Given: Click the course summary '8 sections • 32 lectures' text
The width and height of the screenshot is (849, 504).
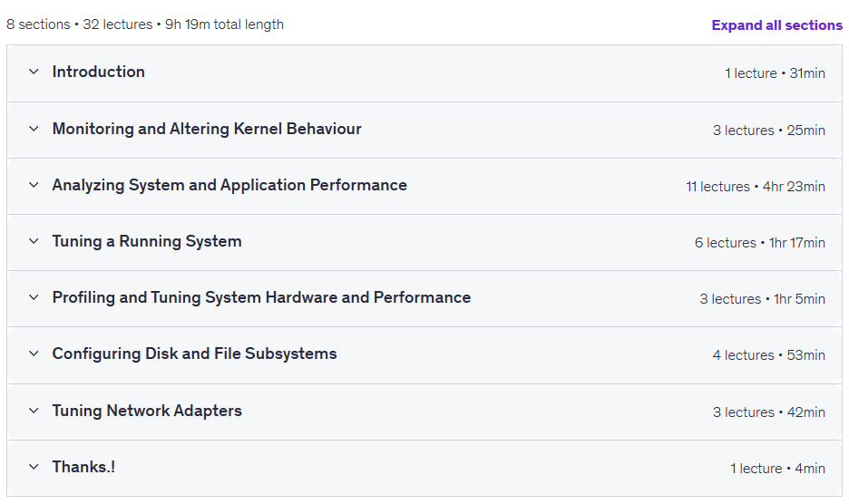Looking at the screenshot, I should coord(80,24).
